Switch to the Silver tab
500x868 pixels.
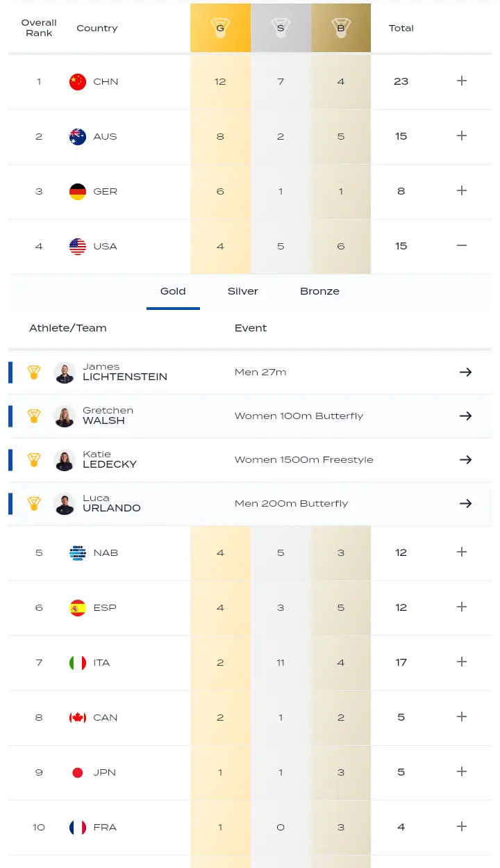click(x=242, y=291)
